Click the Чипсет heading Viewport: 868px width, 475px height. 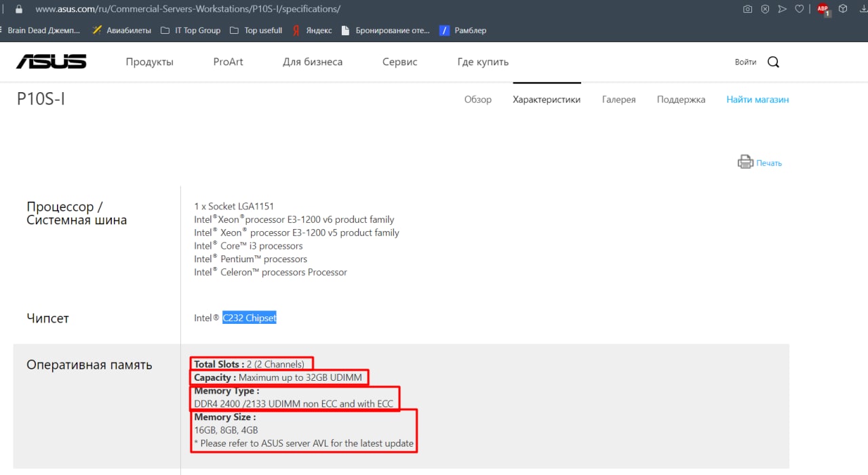point(47,318)
